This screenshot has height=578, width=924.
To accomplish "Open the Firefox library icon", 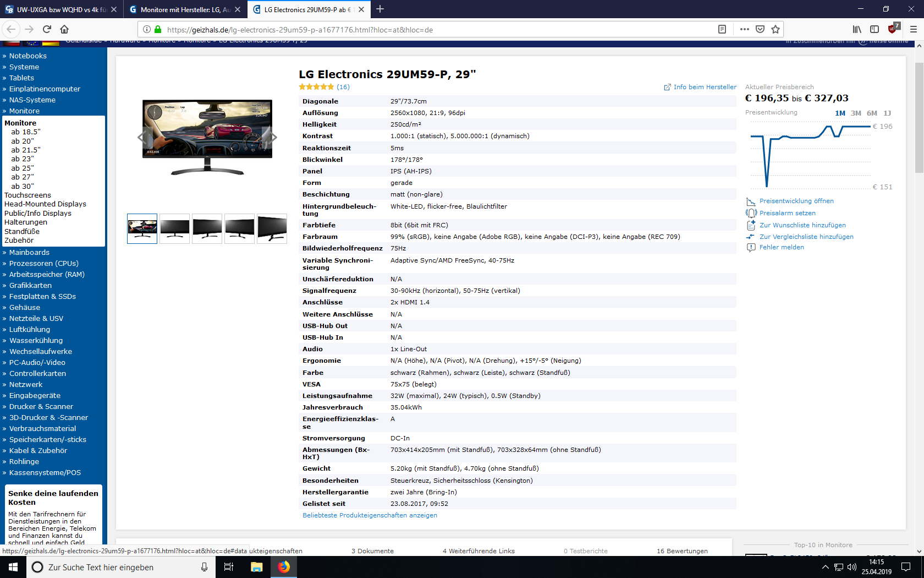I will click(857, 29).
